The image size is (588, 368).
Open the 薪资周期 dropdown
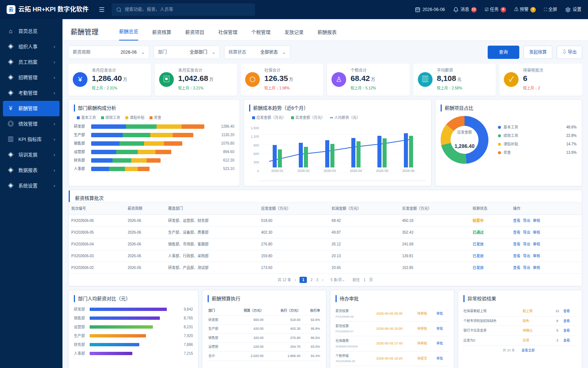109,52
